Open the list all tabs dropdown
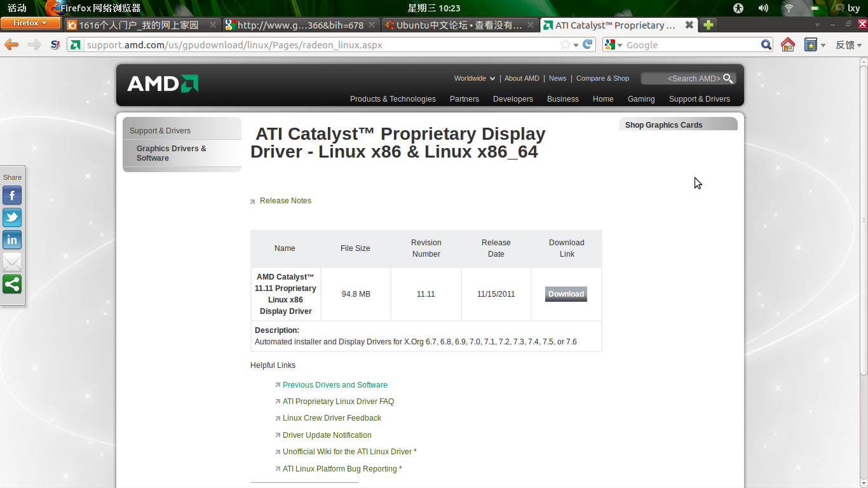868x488 pixels. [x=817, y=25]
